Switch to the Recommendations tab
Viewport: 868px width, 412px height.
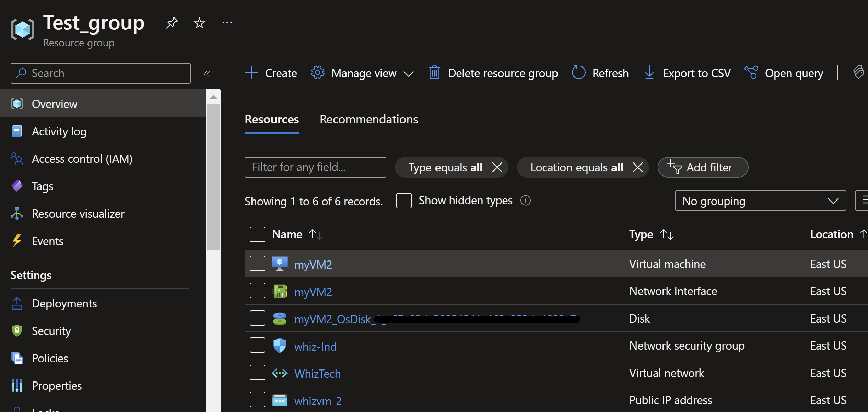369,119
